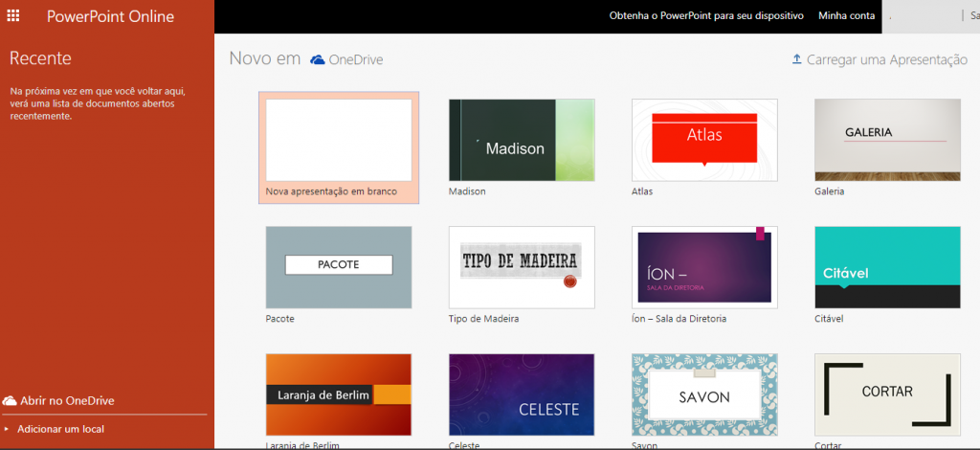Viewport: 980px width, 450px height.
Task: Choose the Pacote template thumbnail
Action: [339, 267]
